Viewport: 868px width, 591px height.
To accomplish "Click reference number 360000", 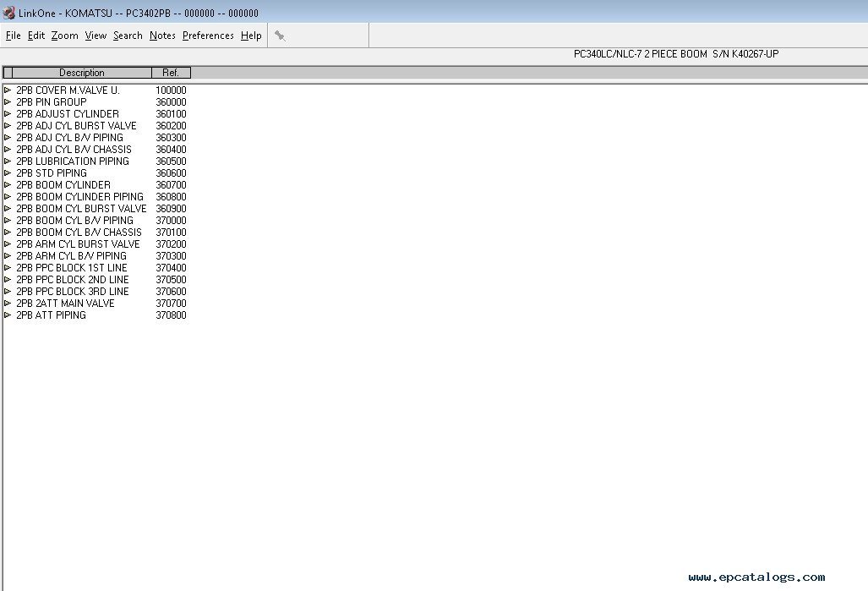I will click(171, 102).
